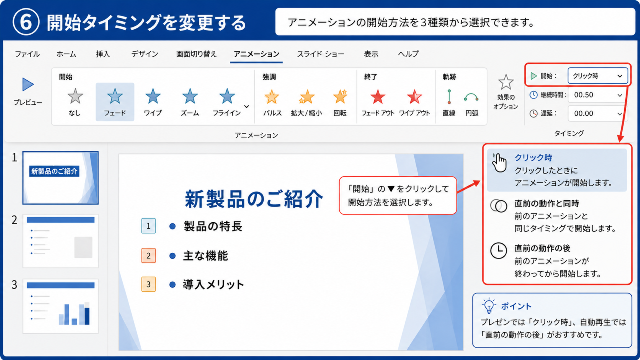Select the 直線 motion path icon
Image resolution: width=640 pixels, height=360 pixels.
point(449,97)
